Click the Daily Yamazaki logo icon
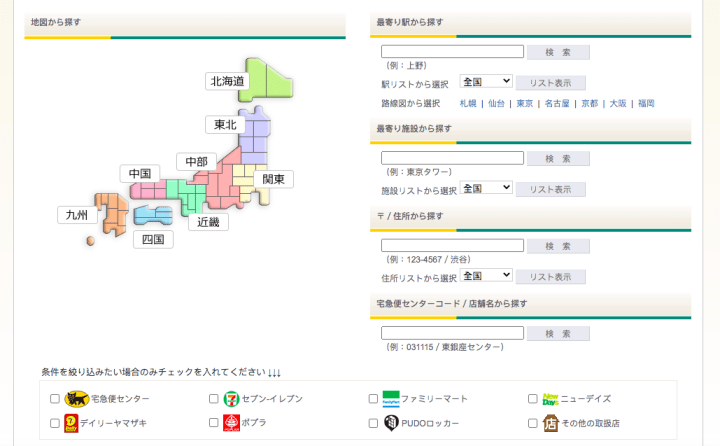This screenshot has width=720, height=446. pos(71,423)
